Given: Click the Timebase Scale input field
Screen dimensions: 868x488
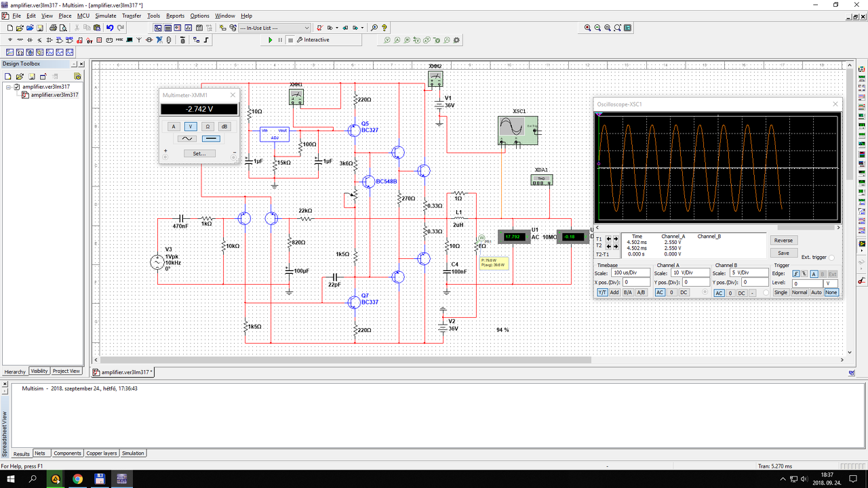Looking at the screenshot, I should point(630,272).
